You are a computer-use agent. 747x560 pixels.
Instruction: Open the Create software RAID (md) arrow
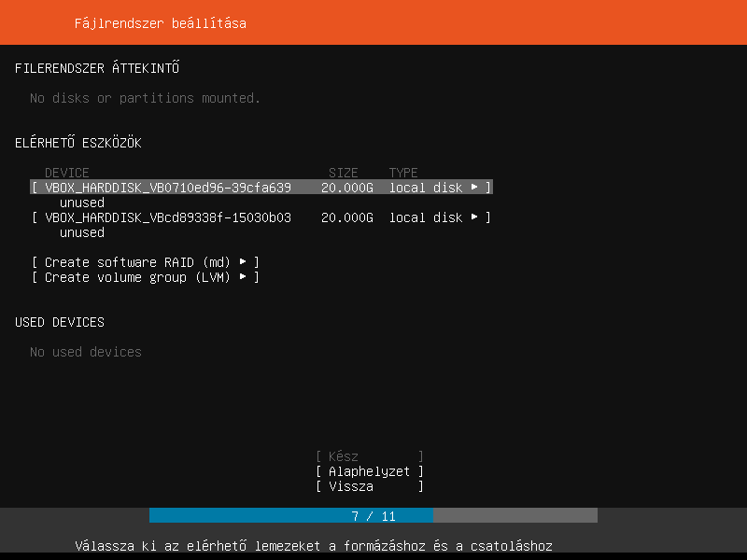[x=243, y=262]
